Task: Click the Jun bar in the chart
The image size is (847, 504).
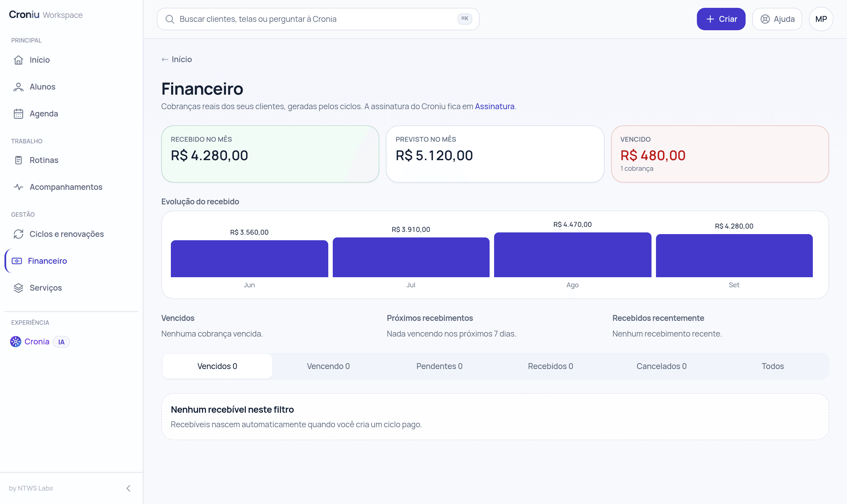Action: 249,259
